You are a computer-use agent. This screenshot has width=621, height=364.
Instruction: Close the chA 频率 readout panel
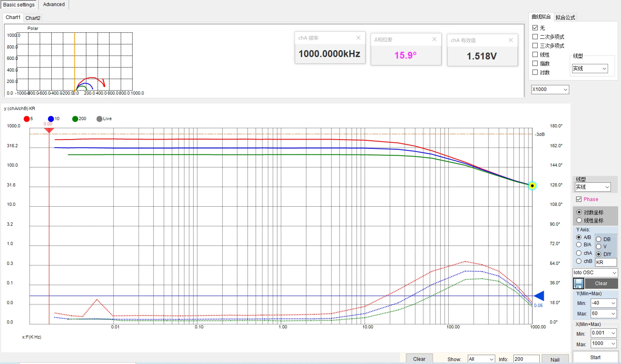click(x=358, y=38)
